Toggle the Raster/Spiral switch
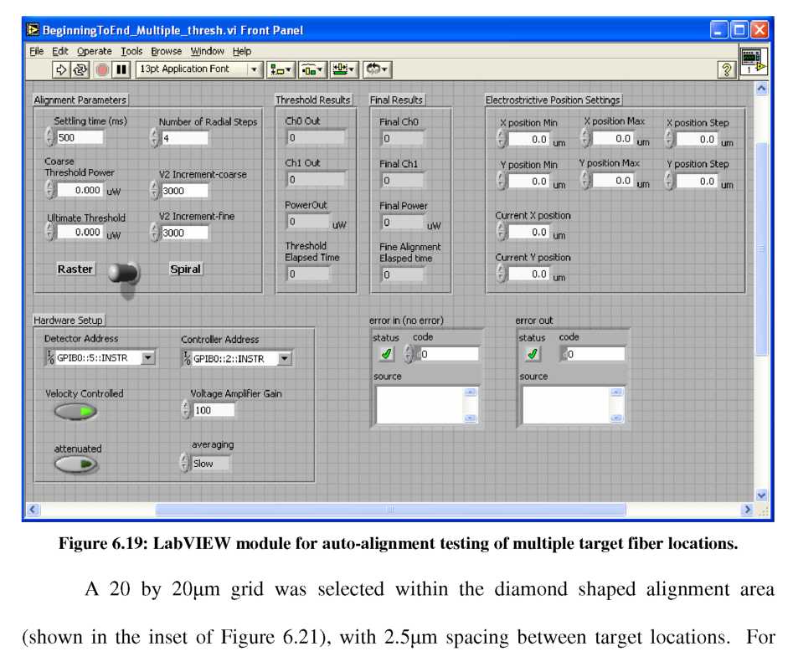Image resolution: width=793 pixels, height=672 pixels. tap(123, 274)
